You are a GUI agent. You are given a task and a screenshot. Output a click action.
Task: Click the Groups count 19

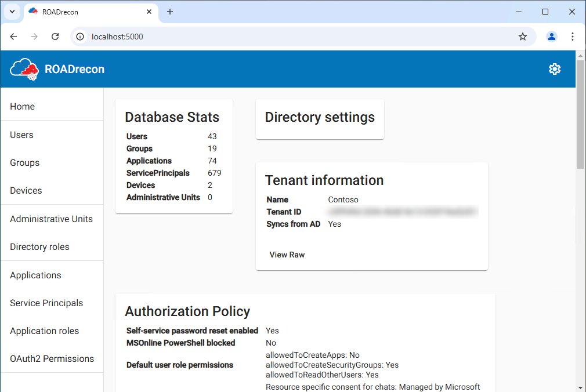[x=212, y=148]
